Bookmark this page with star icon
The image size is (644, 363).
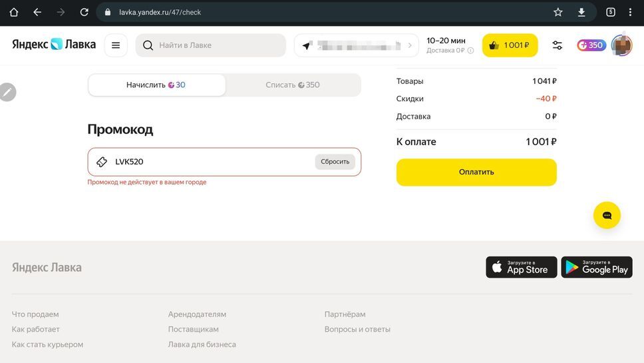click(558, 13)
